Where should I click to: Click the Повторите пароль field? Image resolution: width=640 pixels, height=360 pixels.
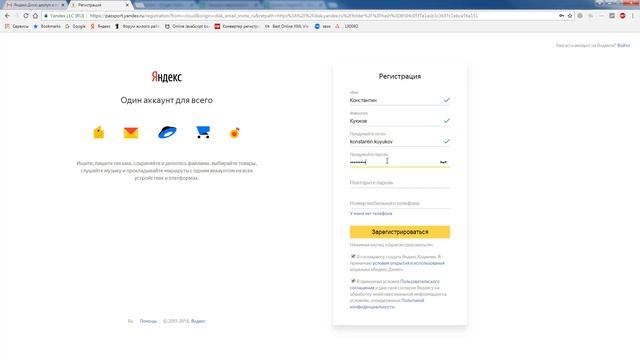[x=400, y=182]
